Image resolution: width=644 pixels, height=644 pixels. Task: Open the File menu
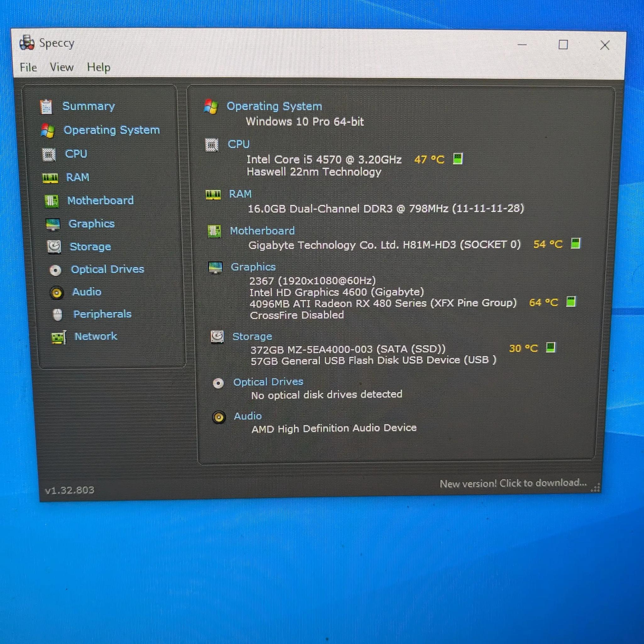pos(28,67)
